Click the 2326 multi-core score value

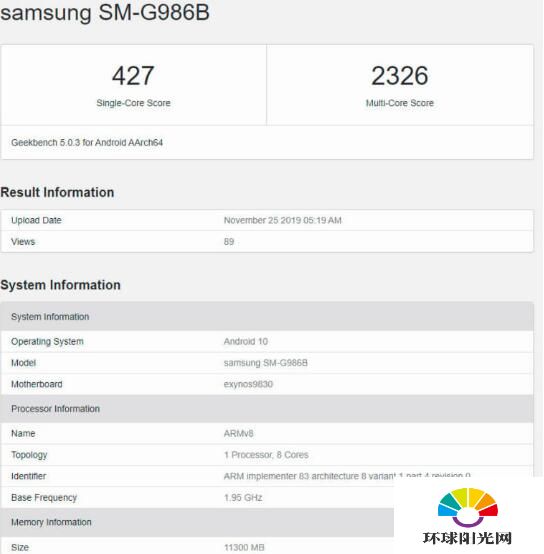[x=400, y=76]
